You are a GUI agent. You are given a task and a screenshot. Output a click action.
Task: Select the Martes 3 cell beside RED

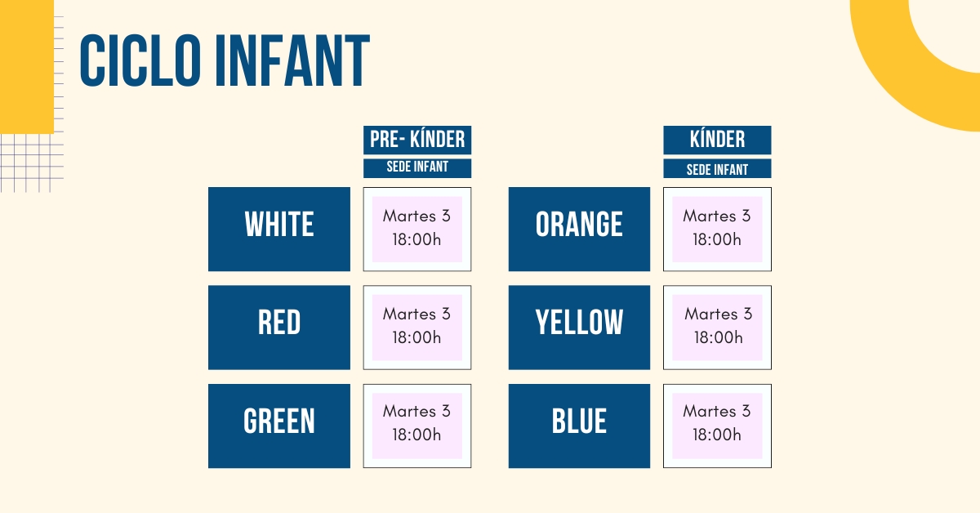pyautogui.click(x=417, y=327)
